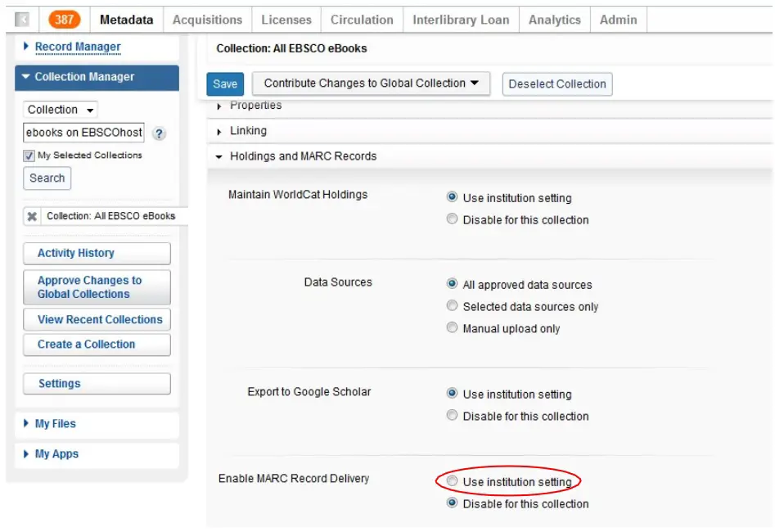Click the collection search text field
This screenshot has height=532, width=775.
coord(84,133)
